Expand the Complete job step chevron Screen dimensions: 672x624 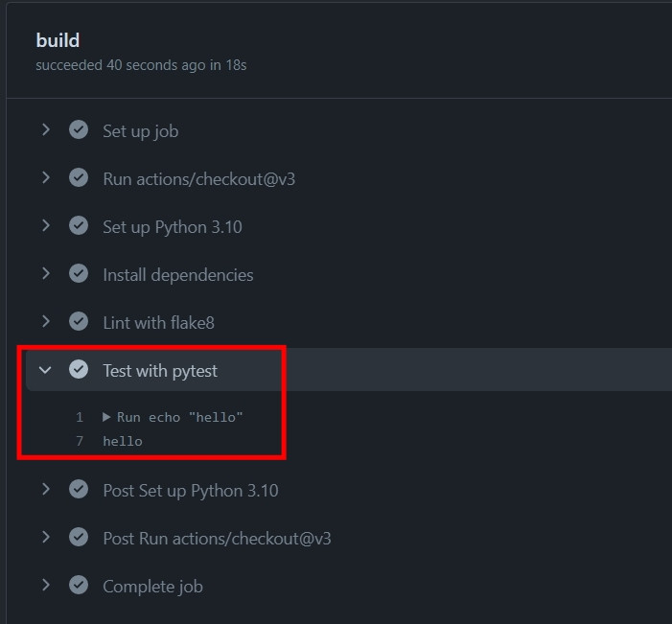pyautogui.click(x=45, y=586)
